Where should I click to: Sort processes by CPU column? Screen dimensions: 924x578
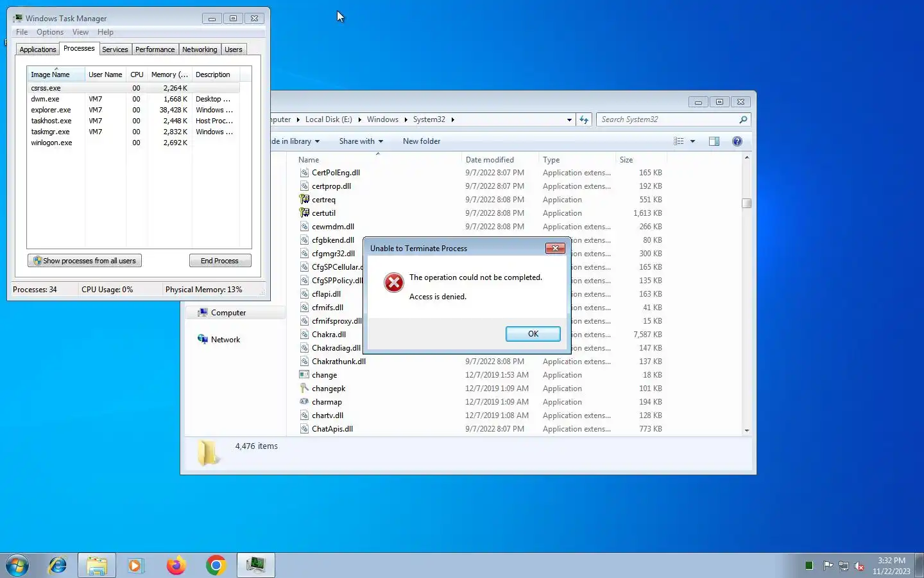(137, 74)
